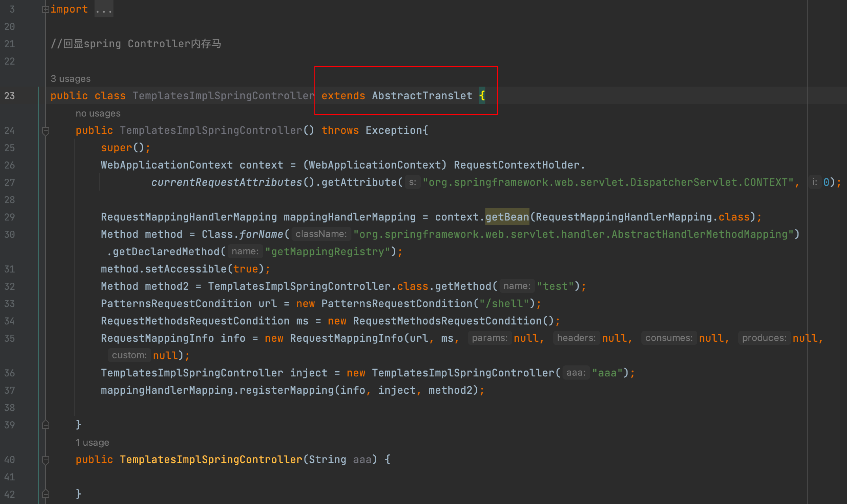Collapse the String aaa constructor fold
The height and width of the screenshot is (504, 847).
pos(46,460)
